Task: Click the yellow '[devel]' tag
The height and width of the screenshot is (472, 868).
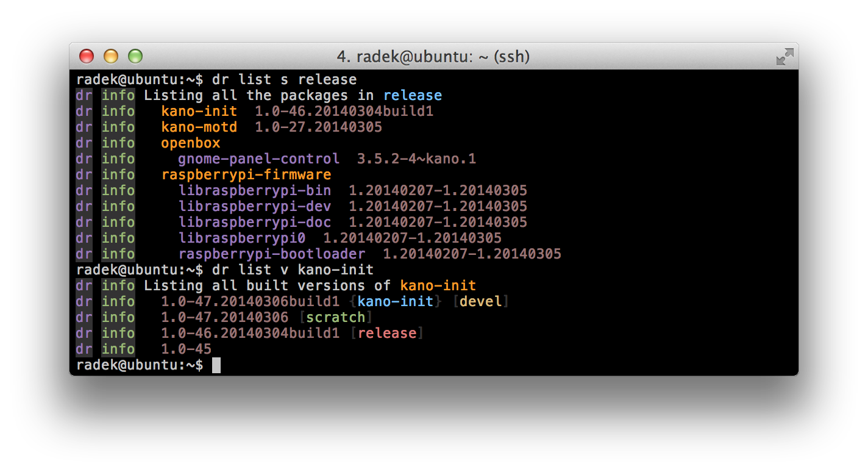Action: (481, 301)
